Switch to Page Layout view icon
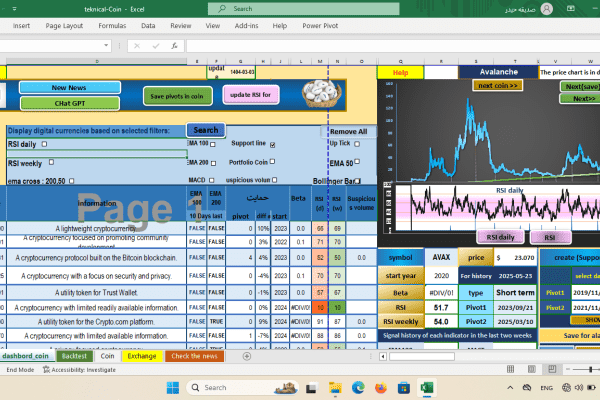 click(x=532, y=369)
